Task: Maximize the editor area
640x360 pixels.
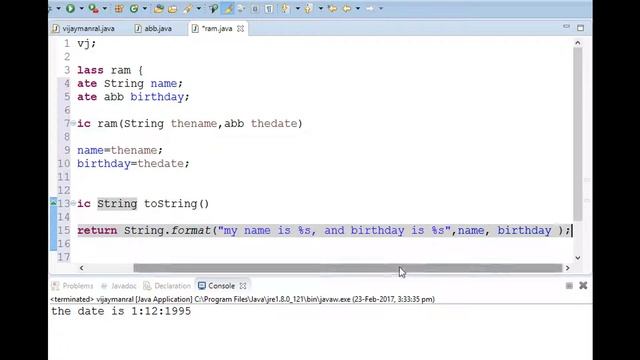Action: click(x=580, y=28)
